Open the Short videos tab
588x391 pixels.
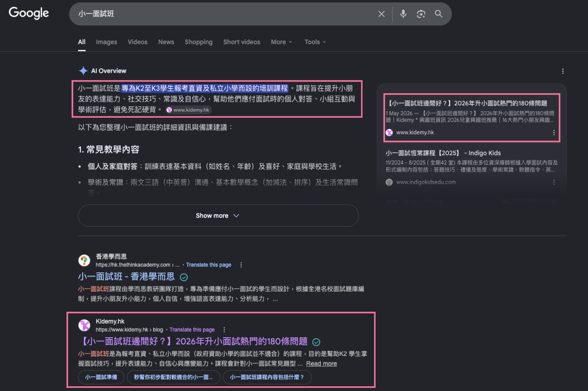pyautogui.click(x=242, y=42)
